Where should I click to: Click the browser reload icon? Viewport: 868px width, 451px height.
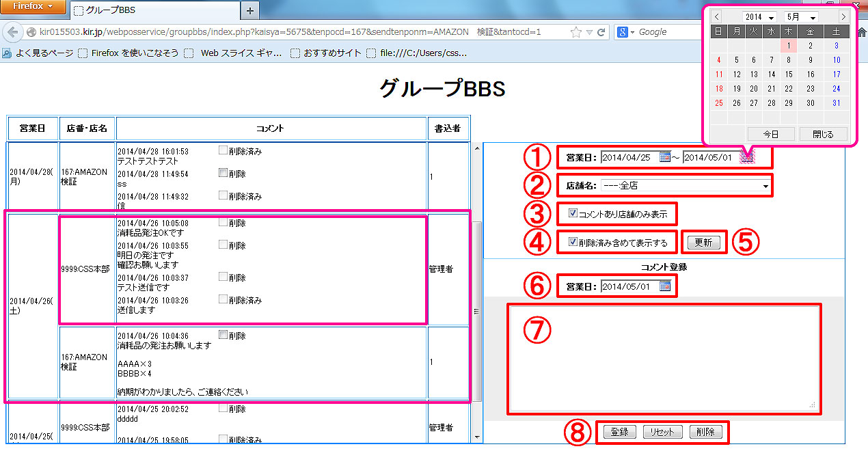601,31
